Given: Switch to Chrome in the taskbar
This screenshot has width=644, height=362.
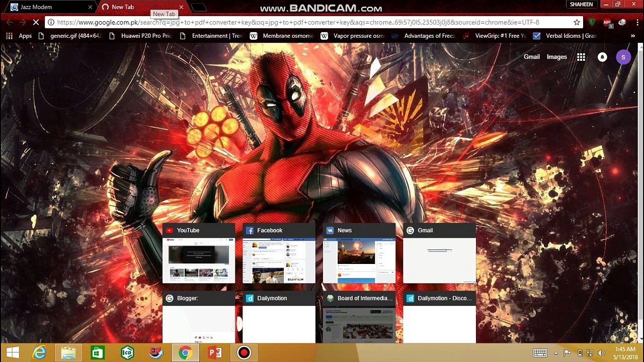Looking at the screenshot, I should [185, 352].
